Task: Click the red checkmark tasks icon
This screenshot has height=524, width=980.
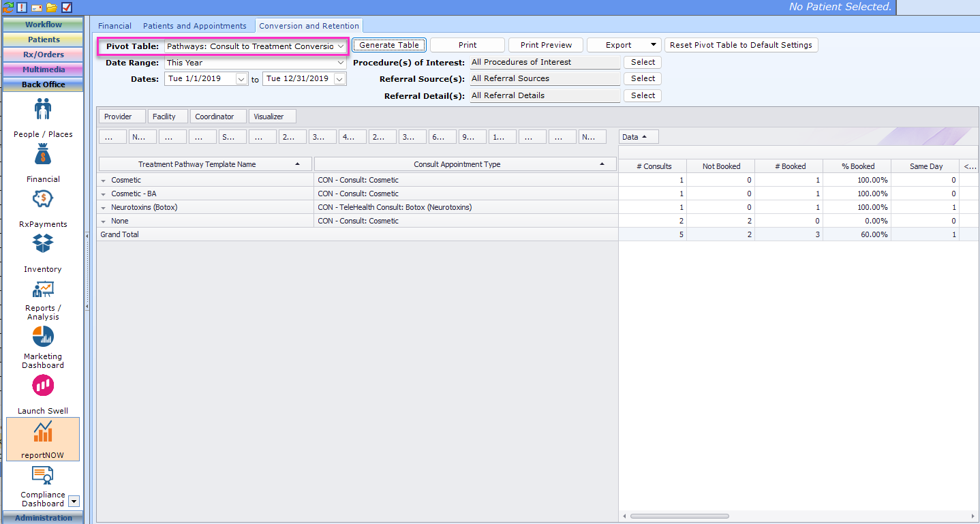Action: pos(66,6)
